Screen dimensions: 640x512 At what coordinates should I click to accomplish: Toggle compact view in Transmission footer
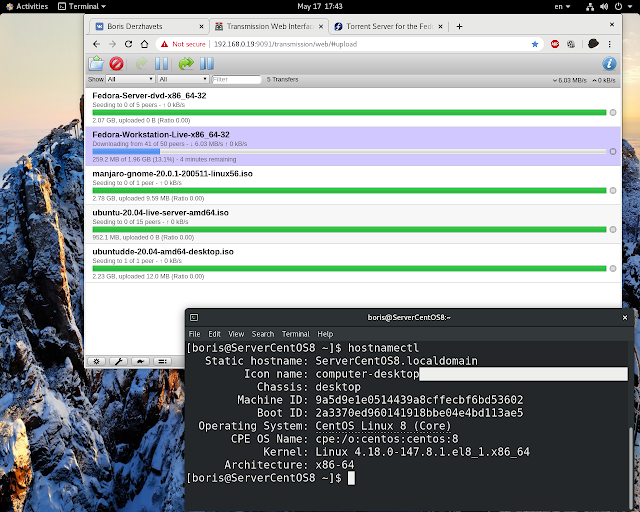pyautogui.click(x=162, y=361)
